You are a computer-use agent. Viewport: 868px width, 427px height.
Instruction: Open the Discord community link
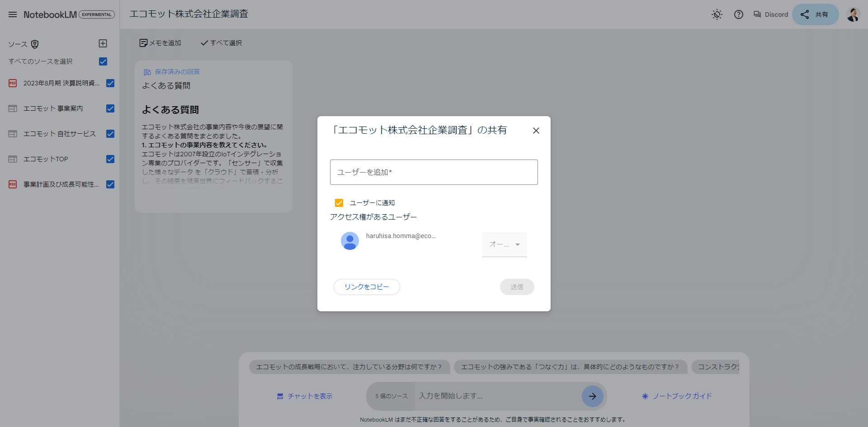coord(771,14)
